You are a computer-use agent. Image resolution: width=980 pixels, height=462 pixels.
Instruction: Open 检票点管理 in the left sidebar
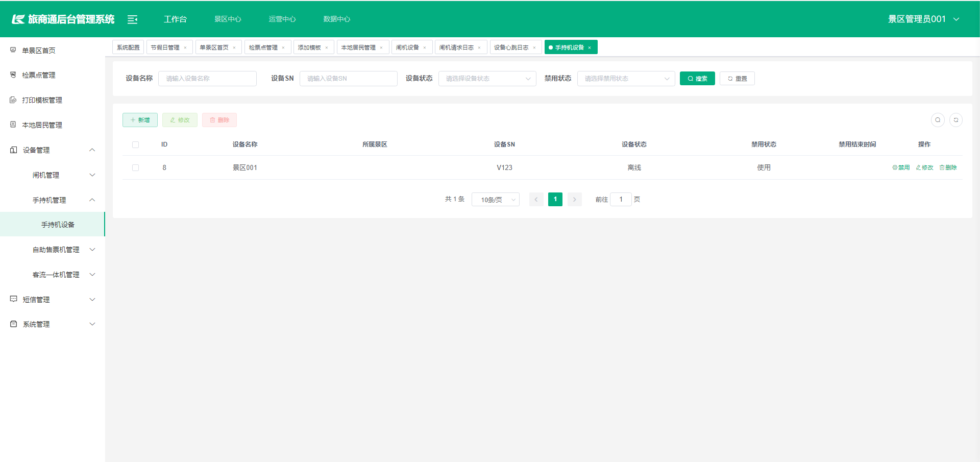[x=53, y=75]
